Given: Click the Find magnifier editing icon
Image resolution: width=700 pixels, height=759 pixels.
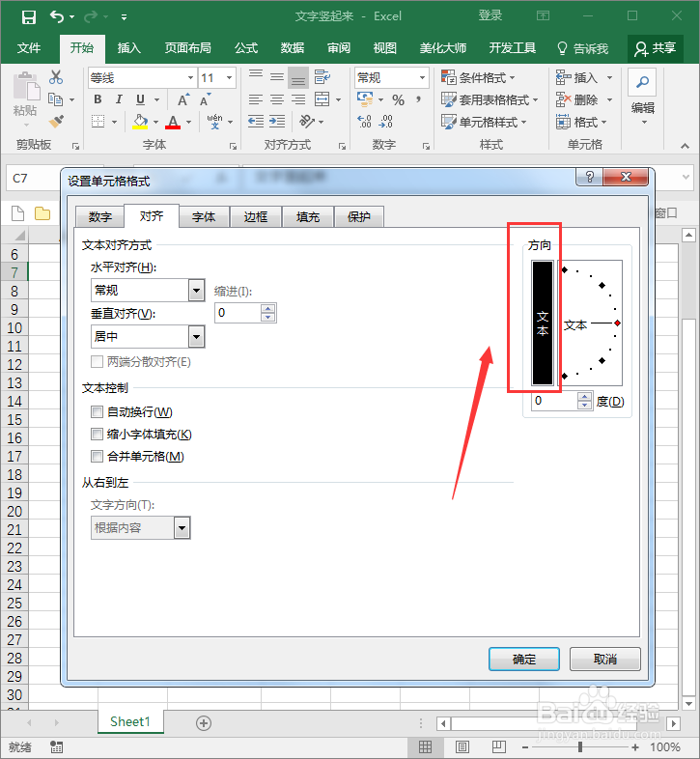Looking at the screenshot, I should 642,82.
